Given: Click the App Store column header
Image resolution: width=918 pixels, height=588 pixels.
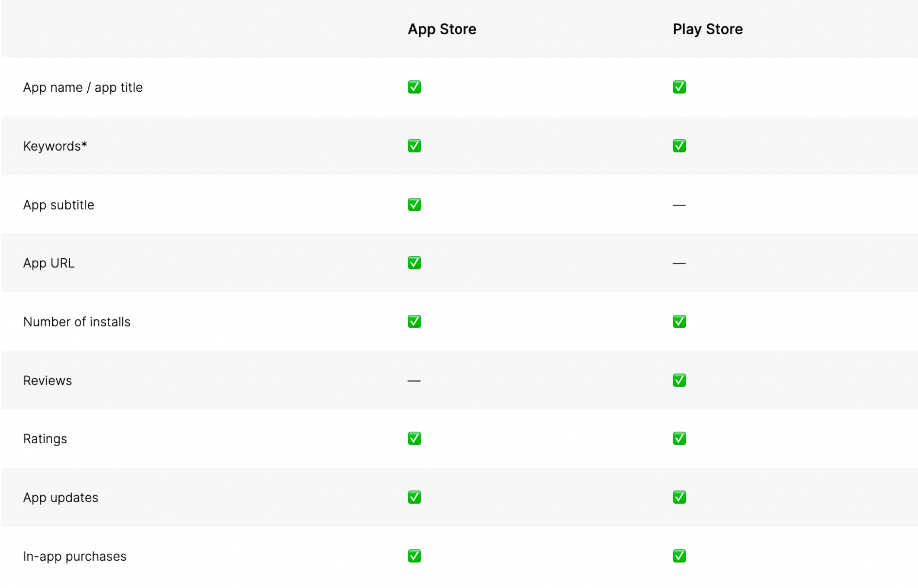Looking at the screenshot, I should (x=441, y=29).
